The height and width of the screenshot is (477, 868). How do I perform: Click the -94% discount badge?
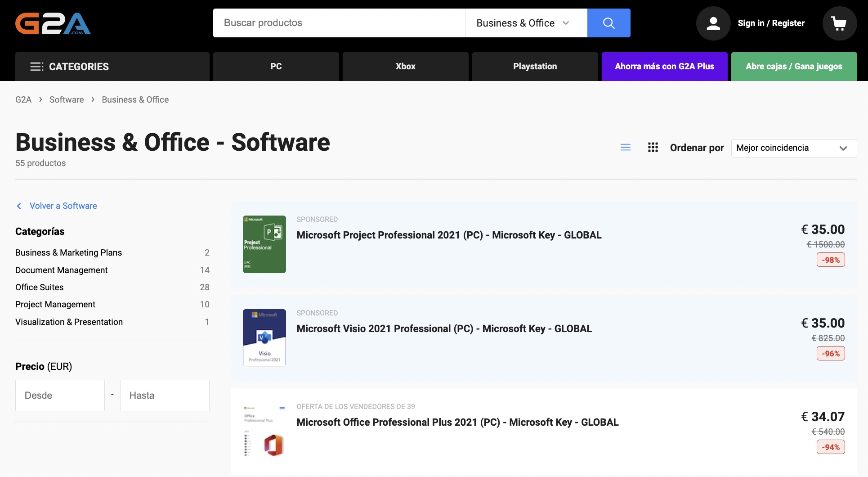point(831,447)
